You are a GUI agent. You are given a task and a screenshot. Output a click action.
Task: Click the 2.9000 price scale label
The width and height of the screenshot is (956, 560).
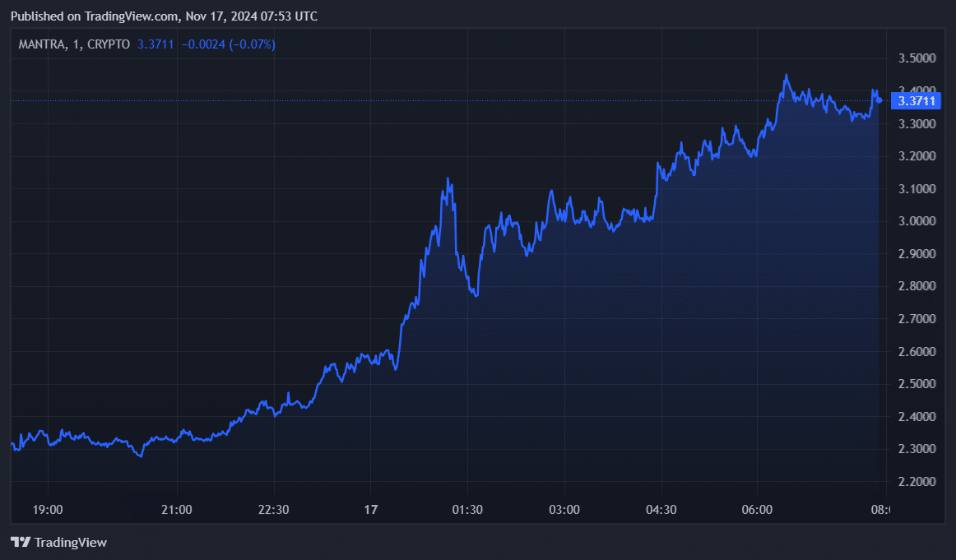pyautogui.click(x=919, y=253)
